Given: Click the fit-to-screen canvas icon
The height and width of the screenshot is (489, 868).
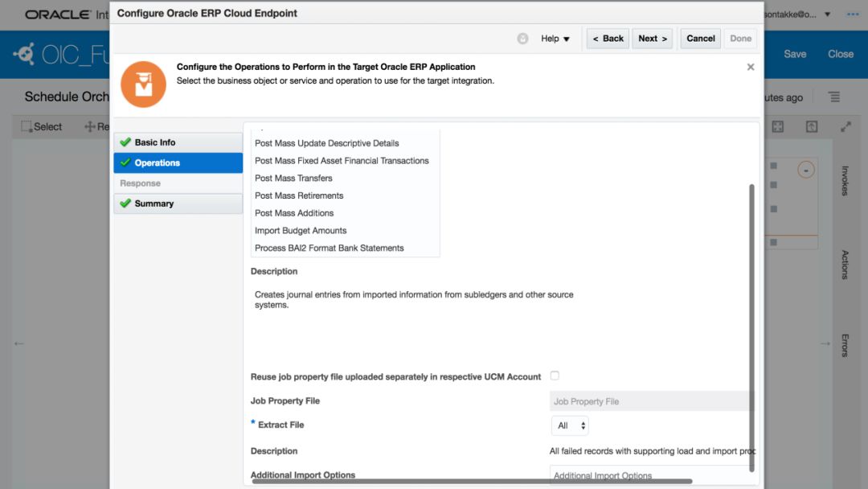Looking at the screenshot, I should [x=778, y=127].
